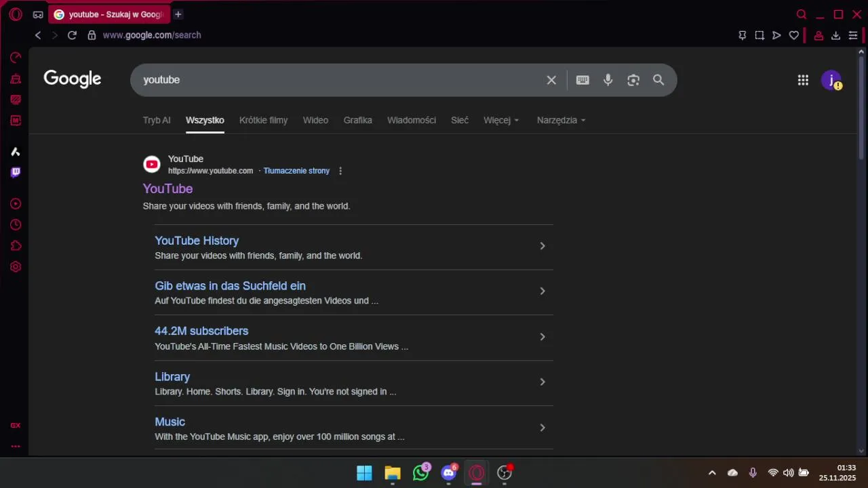
Task: Expand the 'Narzędzia' dropdown
Action: click(x=561, y=120)
